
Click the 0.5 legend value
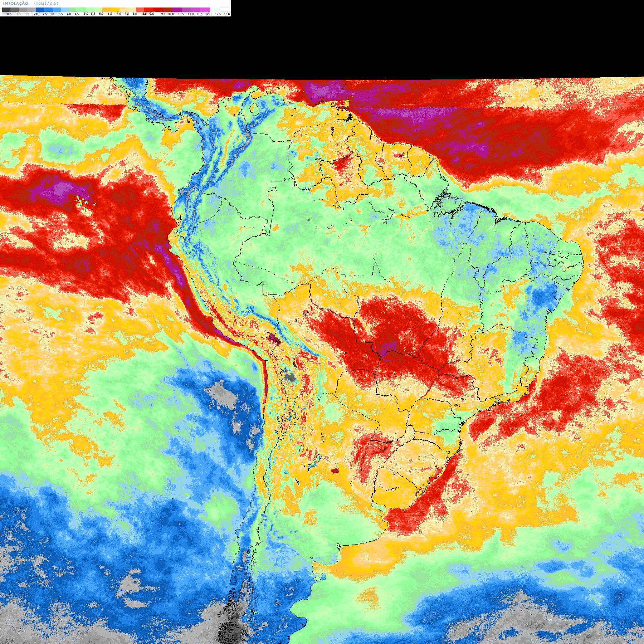click(x=9, y=14)
